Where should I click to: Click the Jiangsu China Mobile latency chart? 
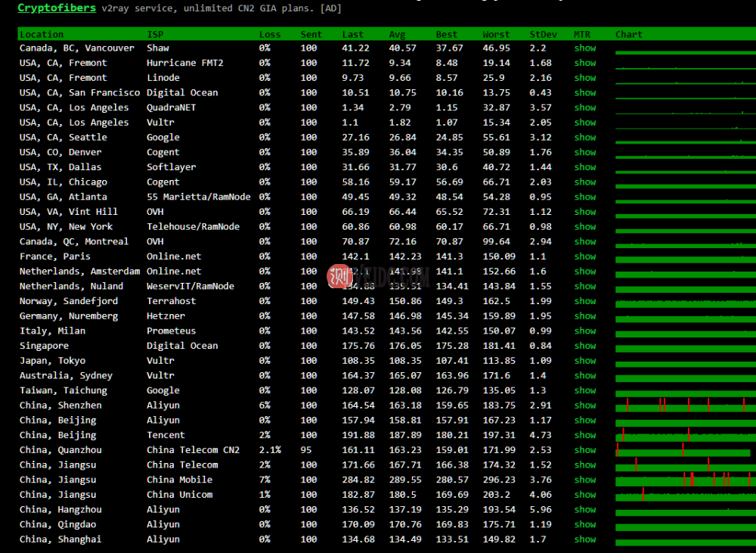684,480
